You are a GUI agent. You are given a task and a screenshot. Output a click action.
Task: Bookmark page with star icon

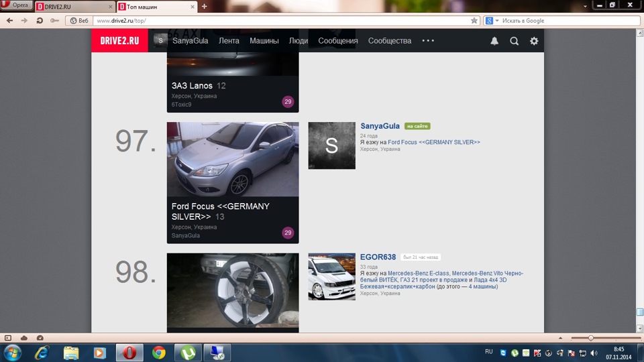[x=474, y=21]
